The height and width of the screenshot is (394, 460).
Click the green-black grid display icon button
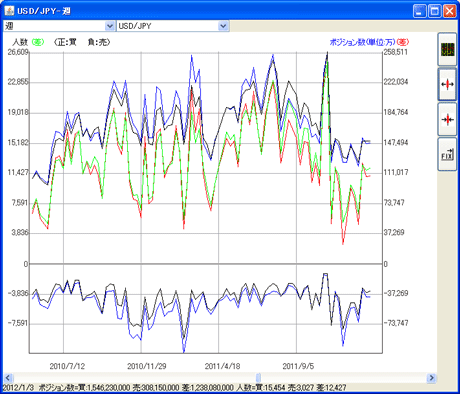tap(447, 49)
